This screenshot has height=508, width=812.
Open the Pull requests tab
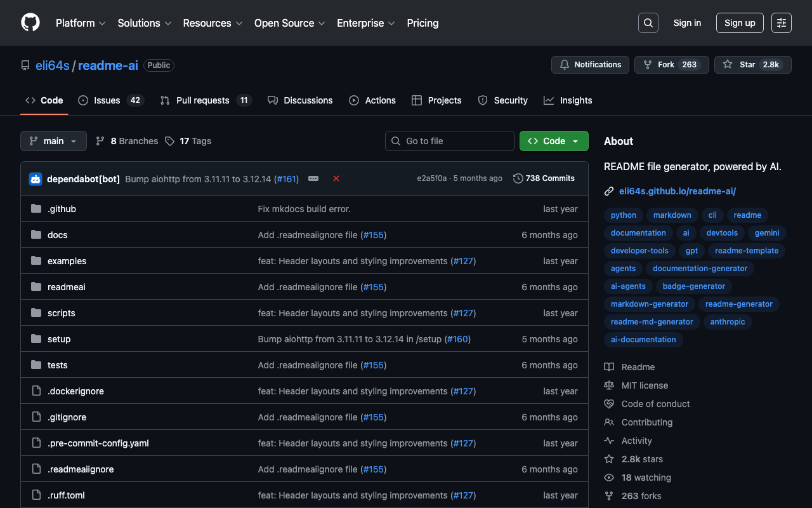[206, 100]
